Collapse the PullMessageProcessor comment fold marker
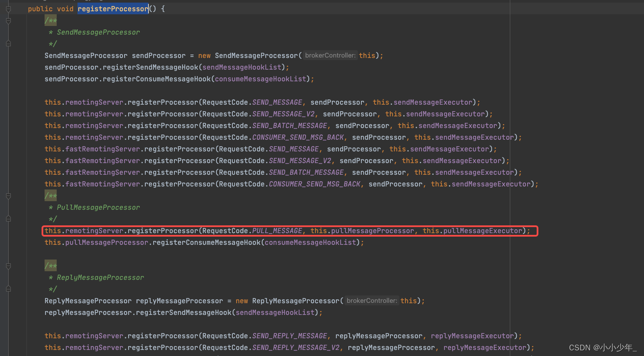Image resolution: width=644 pixels, height=356 pixels. click(8, 196)
